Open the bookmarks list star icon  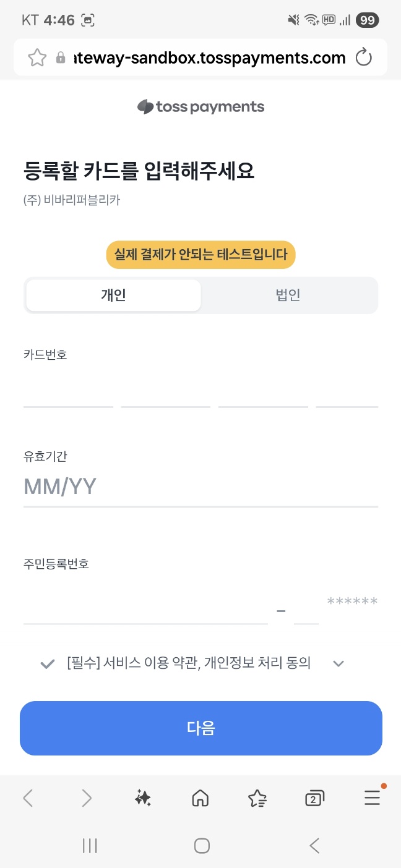pos(257,799)
